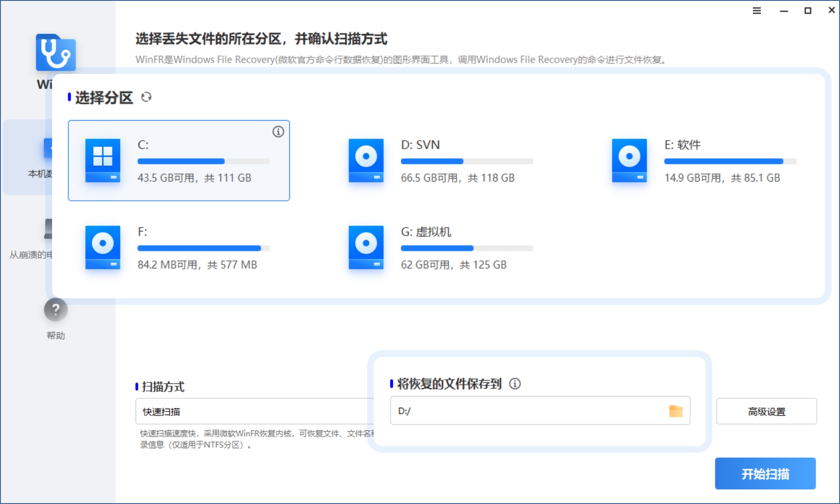Screen dimensions: 840x504
Task: Click the D:/ save path field
Action: pos(525,411)
